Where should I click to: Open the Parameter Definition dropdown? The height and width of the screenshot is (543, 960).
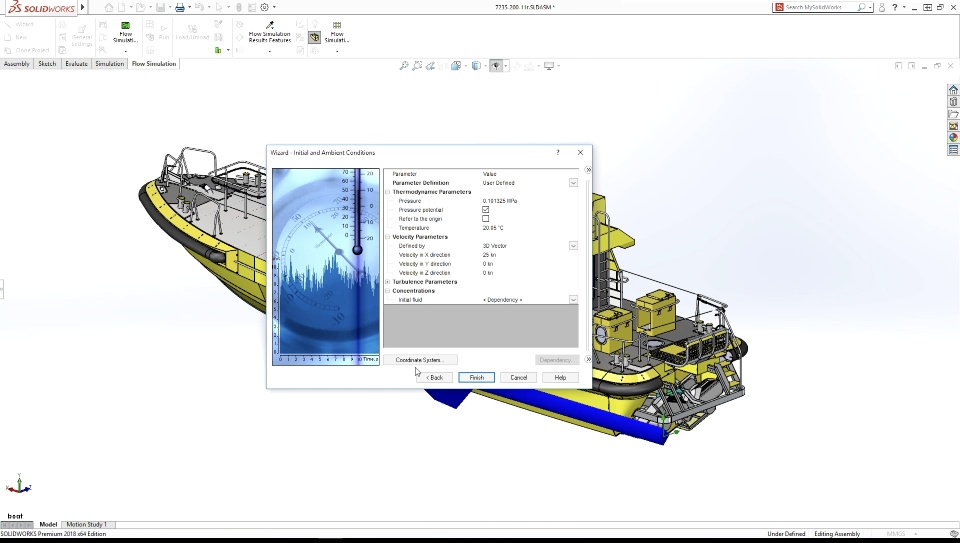click(573, 183)
